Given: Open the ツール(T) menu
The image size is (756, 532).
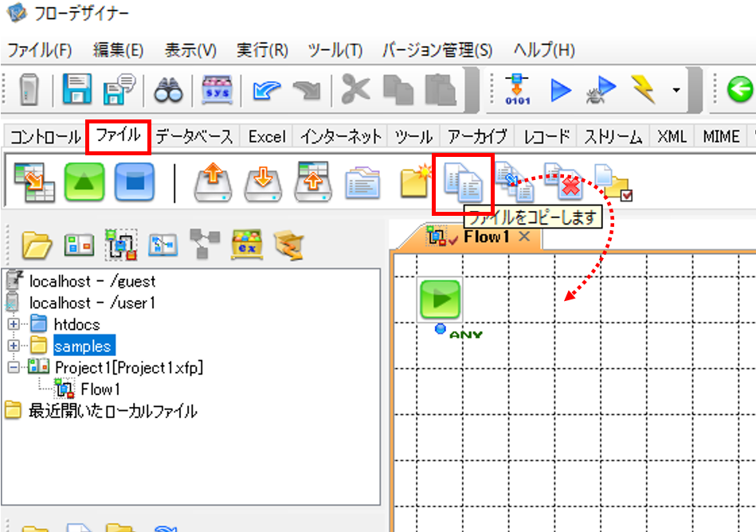Looking at the screenshot, I should pos(335,50).
